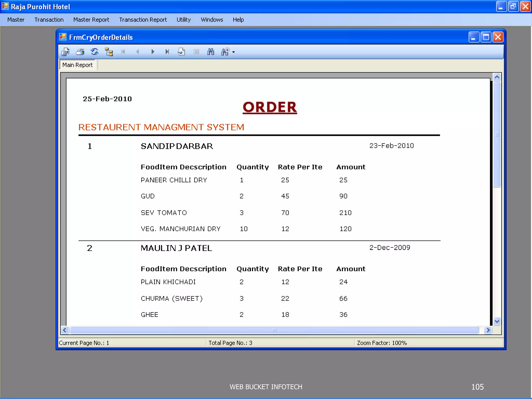Open the Help menu

point(238,20)
